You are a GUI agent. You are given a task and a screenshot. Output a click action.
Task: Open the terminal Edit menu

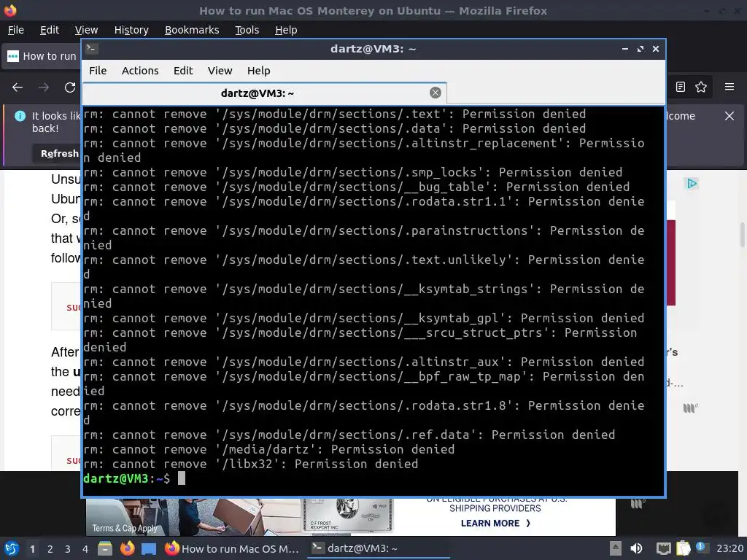pos(183,71)
